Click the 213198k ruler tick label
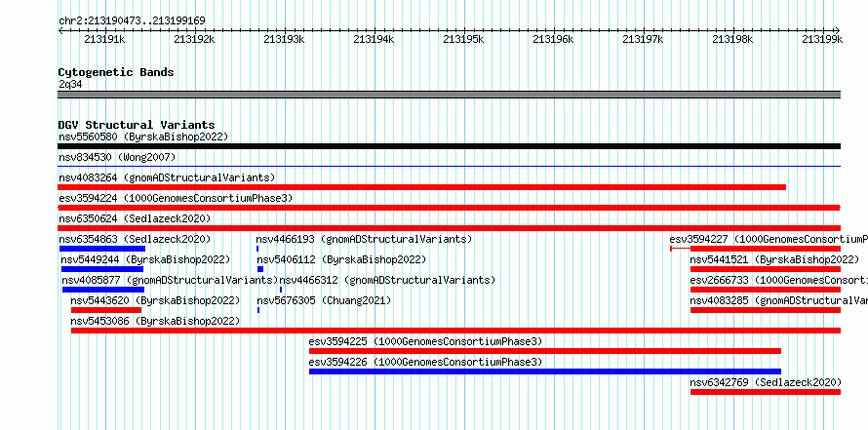 tap(732, 39)
